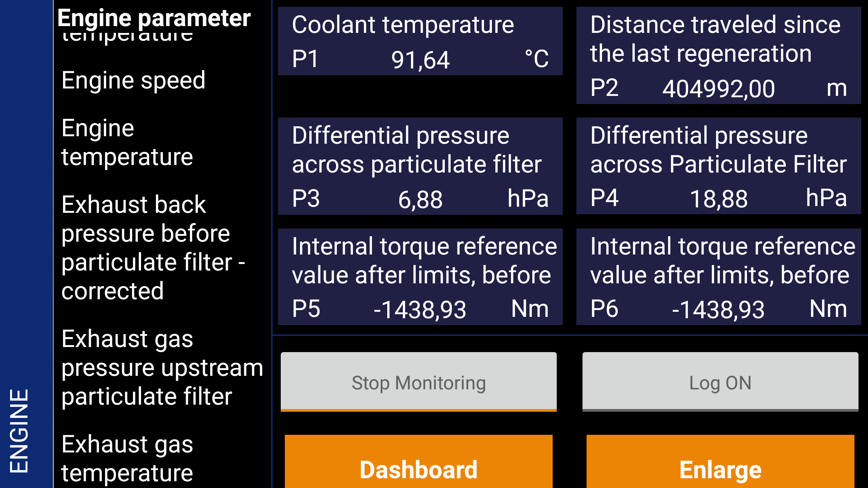Click the Engine parameter list header
The height and width of the screenshot is (488, 868).
(x=154, y=18)
